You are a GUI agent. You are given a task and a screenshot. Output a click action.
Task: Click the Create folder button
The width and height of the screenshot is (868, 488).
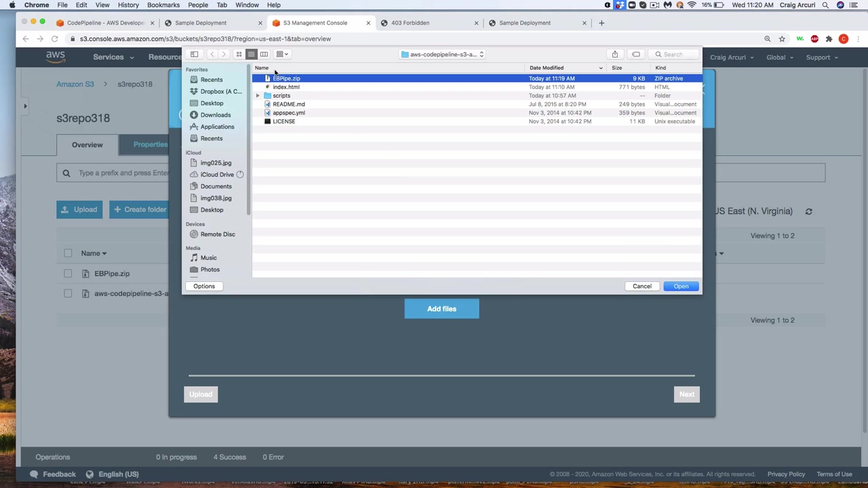click(140, 209)
